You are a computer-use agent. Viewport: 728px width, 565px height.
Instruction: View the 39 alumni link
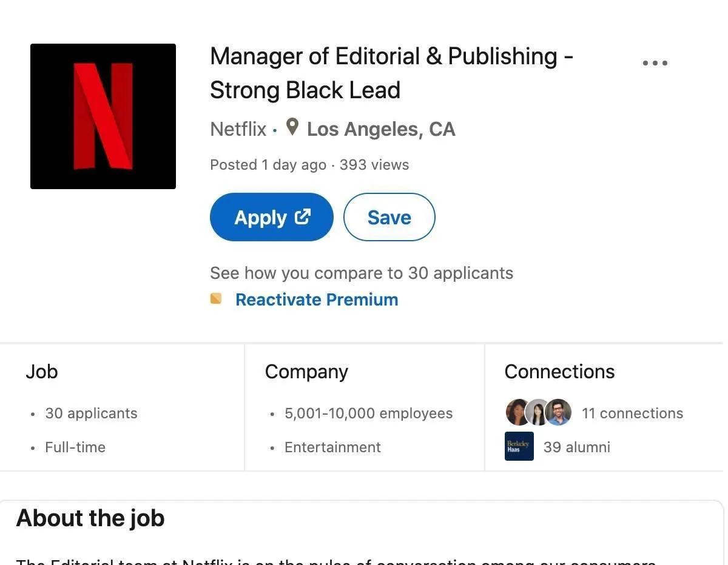(576, 447)
